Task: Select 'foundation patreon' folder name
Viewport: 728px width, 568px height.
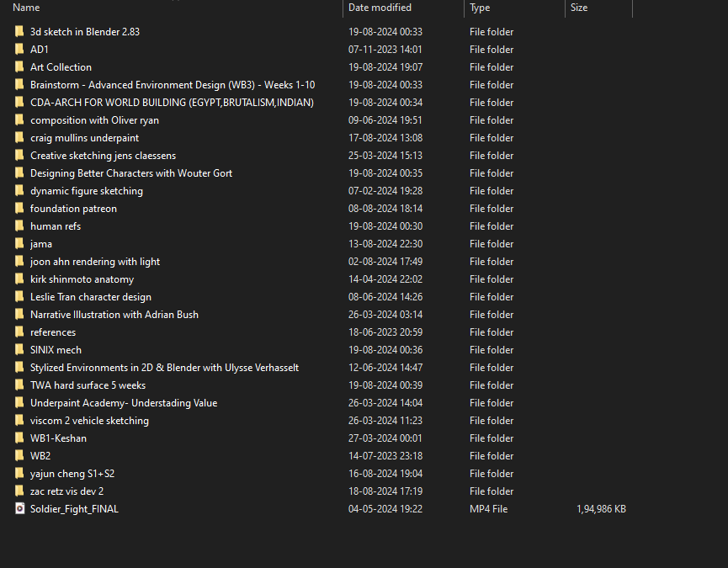Action: tap(73, 209)
